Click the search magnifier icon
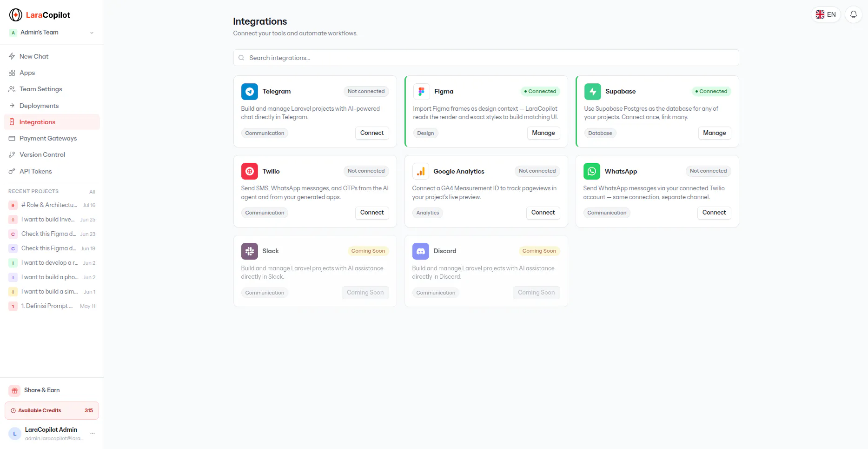Image resolution: width=868 pixels, height=449 pixels. pos(241,58)
